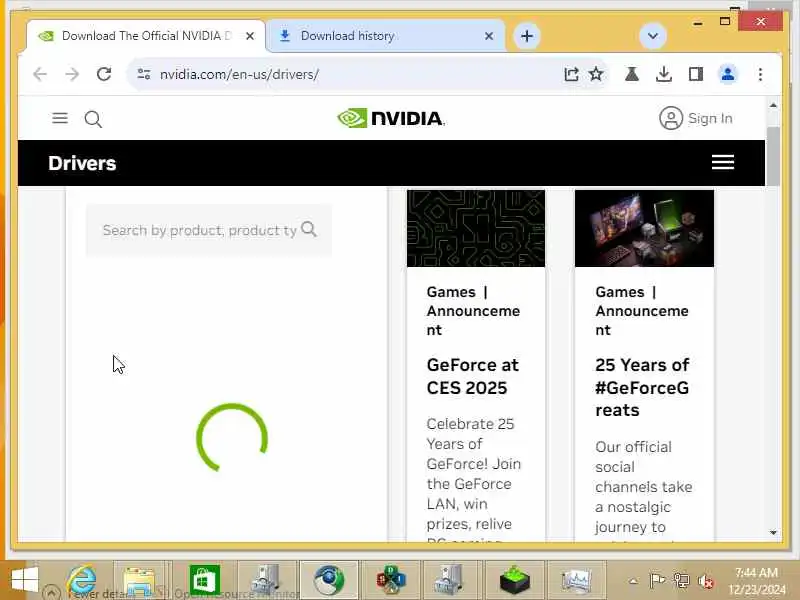Open Chrome three-dot menu
This screenshot has height=600, width=800.
760,74
